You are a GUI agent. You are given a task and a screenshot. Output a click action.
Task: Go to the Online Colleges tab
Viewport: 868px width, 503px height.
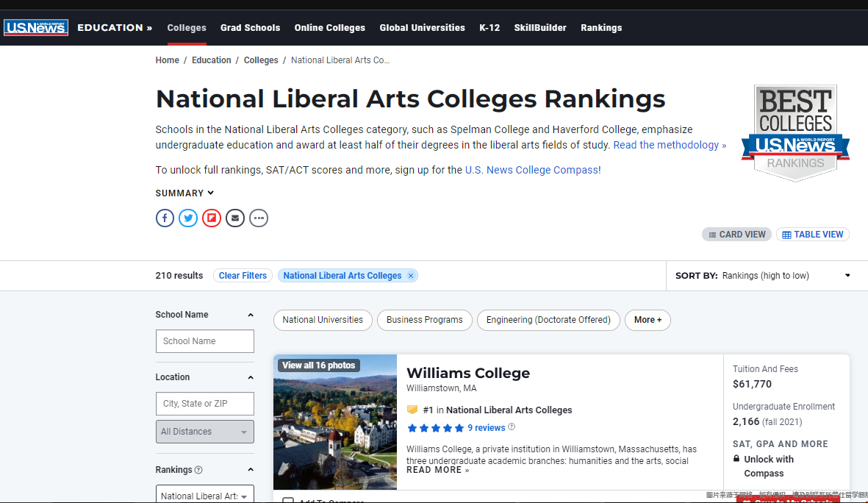pos(330,28)
